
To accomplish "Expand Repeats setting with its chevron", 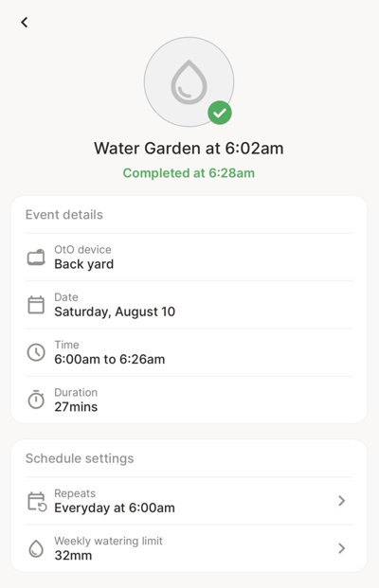I will [x=341, y=501].
